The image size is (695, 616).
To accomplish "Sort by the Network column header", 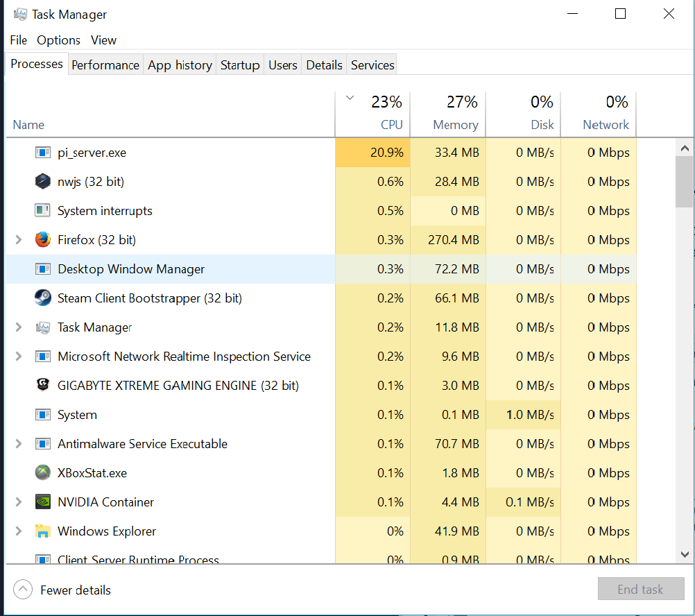I will tap(599, 114).
